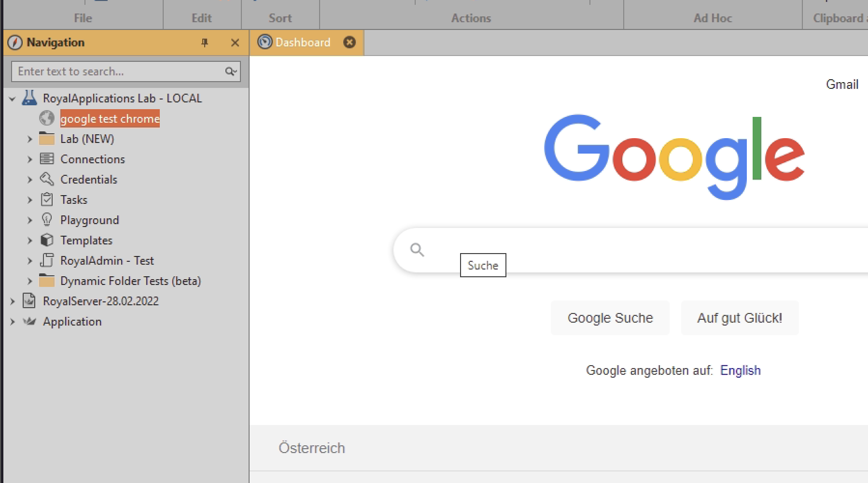Click the Credentials key icon

coord(47,179)
